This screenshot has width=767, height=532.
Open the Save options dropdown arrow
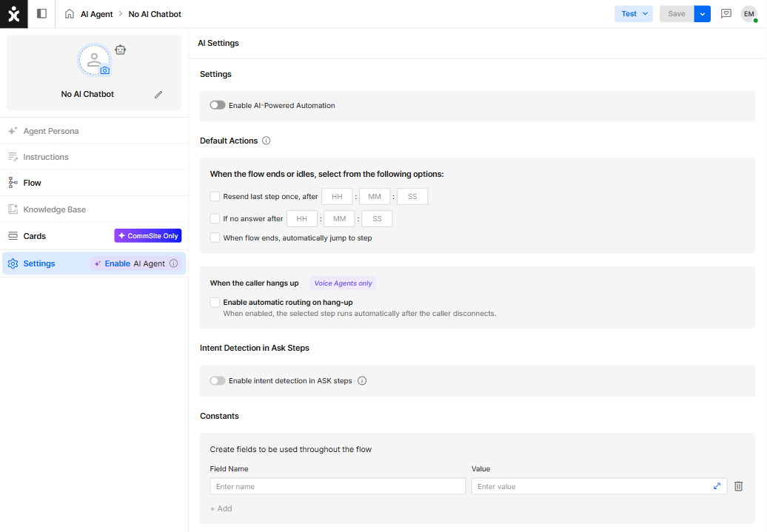[702, 14]
